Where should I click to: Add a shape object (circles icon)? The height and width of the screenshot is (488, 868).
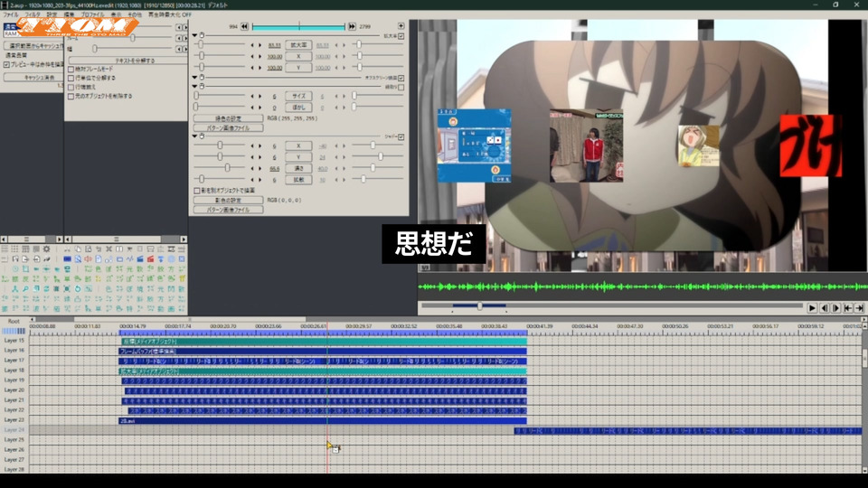click(x=108, y=259)
